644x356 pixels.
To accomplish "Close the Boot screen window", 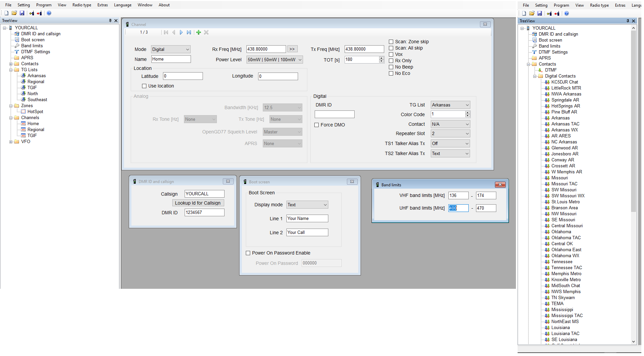I will pyautogui.click(x=352, y=181).
